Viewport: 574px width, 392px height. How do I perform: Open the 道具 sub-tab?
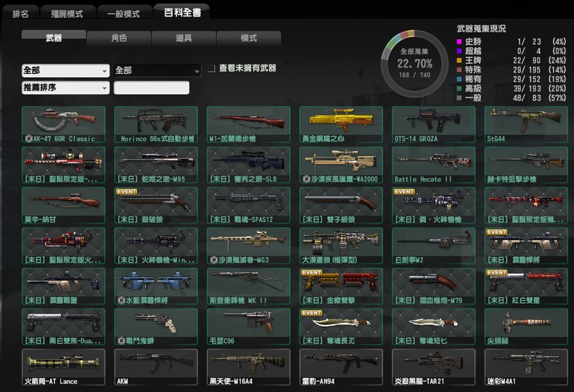[184, 38]
